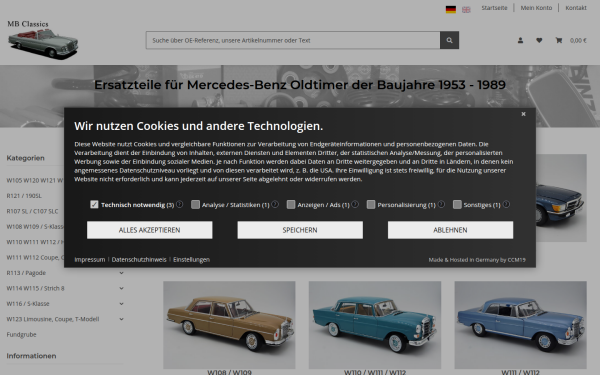Focus the OE-Referenz search field

(293, 40)
